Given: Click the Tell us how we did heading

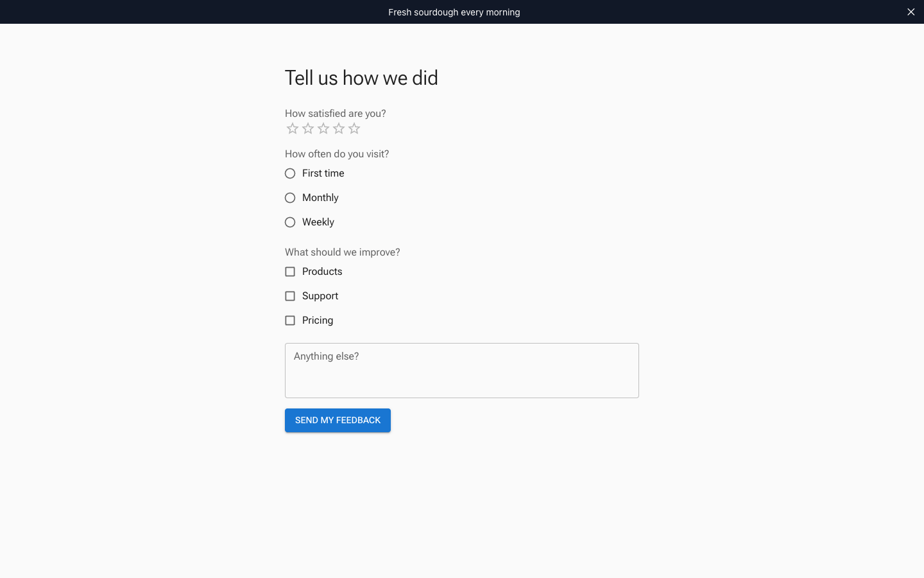Looking at the screenshot, I should 361,78.
